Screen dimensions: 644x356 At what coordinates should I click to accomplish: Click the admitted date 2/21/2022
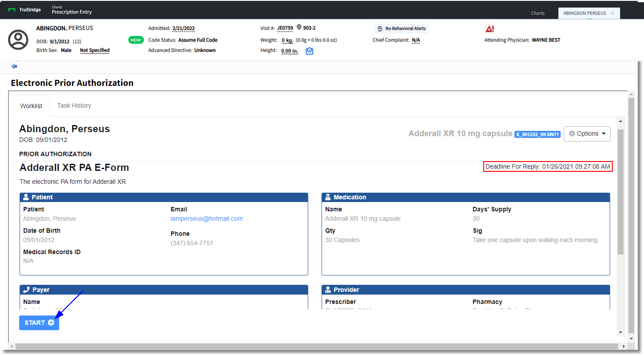pyautogui.click(x=183, y=28)
